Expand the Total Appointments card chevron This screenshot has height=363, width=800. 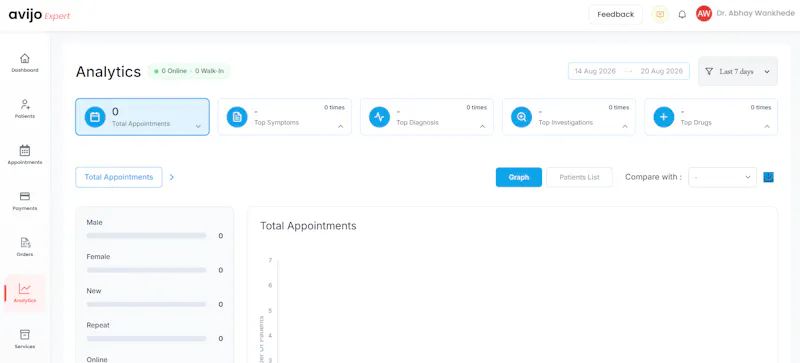(x=198, y=126)
